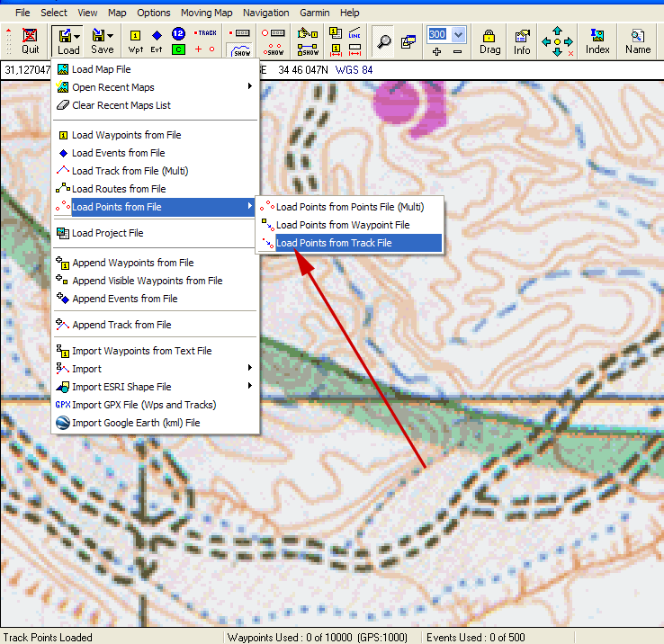Screen dimensions: 664x644
Task: Click the red square track control icon
Action: pos(239,33)
